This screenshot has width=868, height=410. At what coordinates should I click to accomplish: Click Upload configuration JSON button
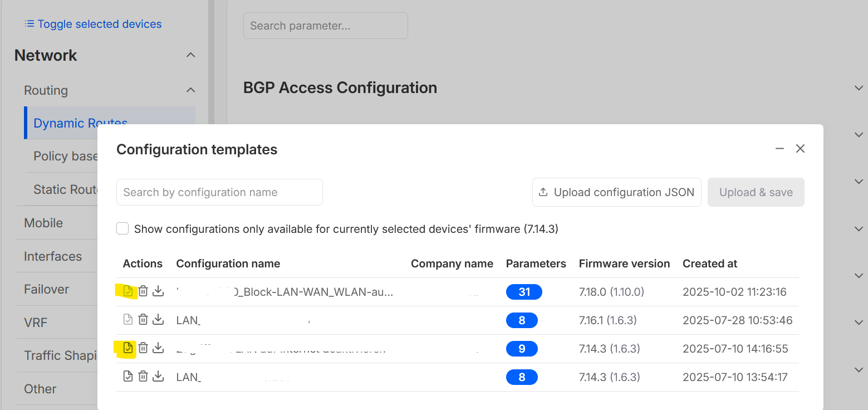point(616,192)
